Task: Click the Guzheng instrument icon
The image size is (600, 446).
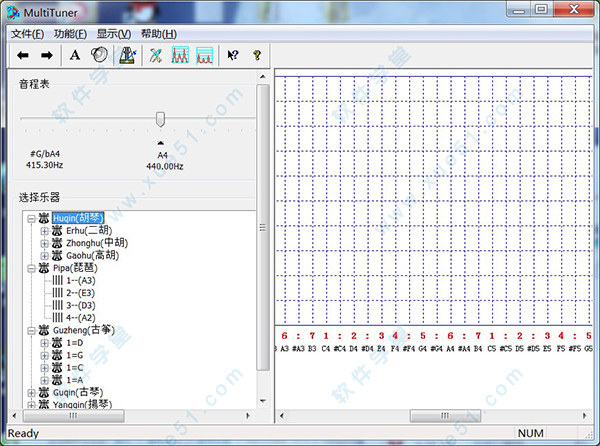Action: click(44, 330)
